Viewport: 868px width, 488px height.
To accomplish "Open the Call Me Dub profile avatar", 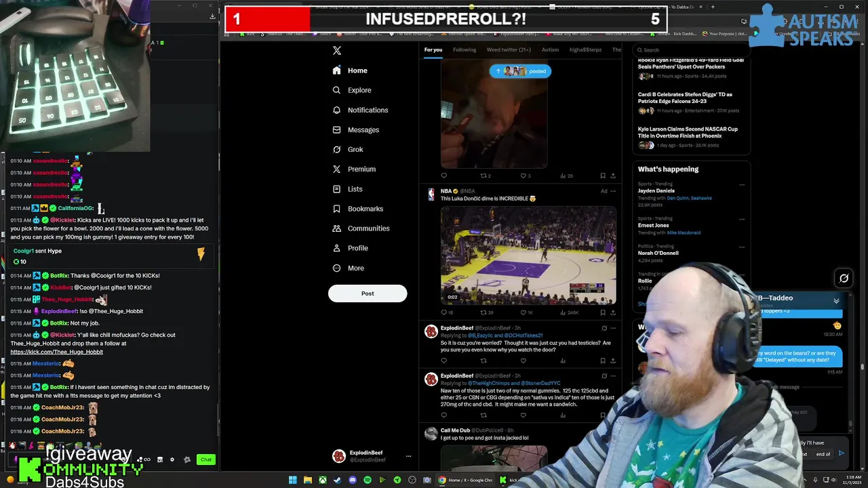I will [431, 433].
